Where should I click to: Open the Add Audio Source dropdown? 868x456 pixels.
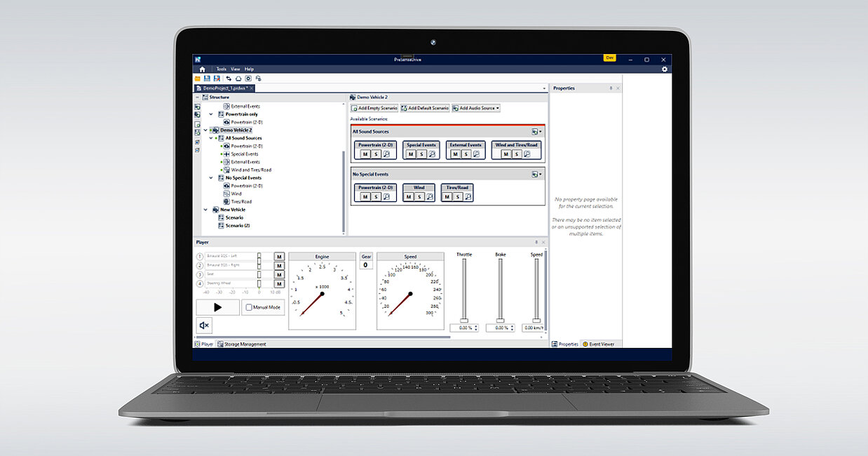[x=476, y=108]
